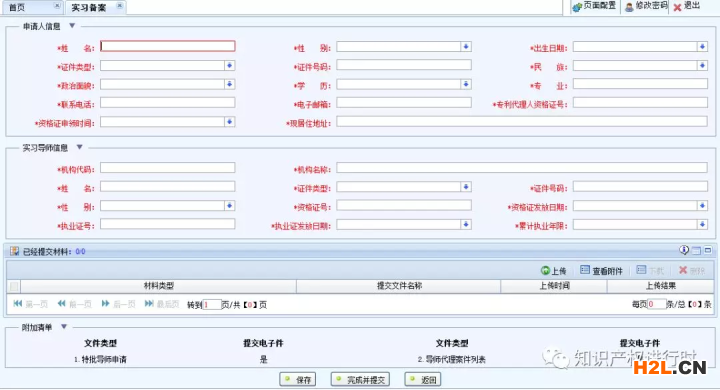The height and width of the screenshot is (390, 720).
Task: Click the 提交文件名称 column header
Action: coord(399,286)
